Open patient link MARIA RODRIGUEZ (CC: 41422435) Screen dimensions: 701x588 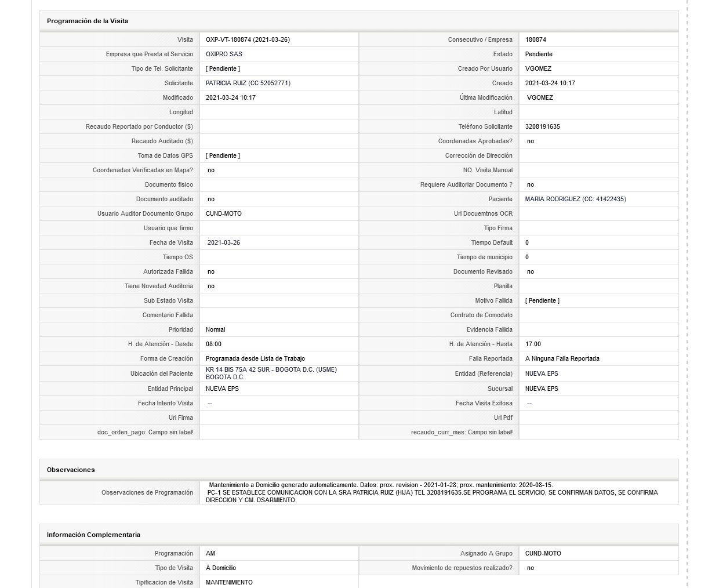tap(575, 199)
